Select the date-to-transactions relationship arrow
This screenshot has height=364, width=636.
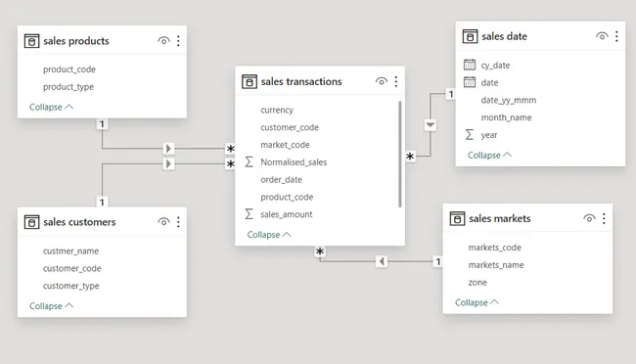tap(431, 124)
